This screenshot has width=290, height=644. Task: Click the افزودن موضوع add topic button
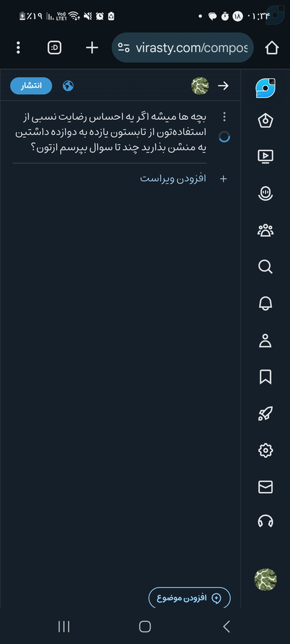[189, 598]
